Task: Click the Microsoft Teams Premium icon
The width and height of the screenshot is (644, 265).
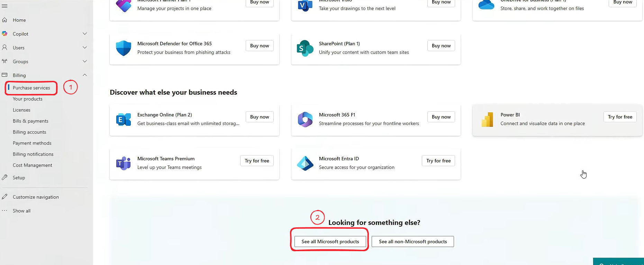Action: pyautogui.click(x=124, y=163)
